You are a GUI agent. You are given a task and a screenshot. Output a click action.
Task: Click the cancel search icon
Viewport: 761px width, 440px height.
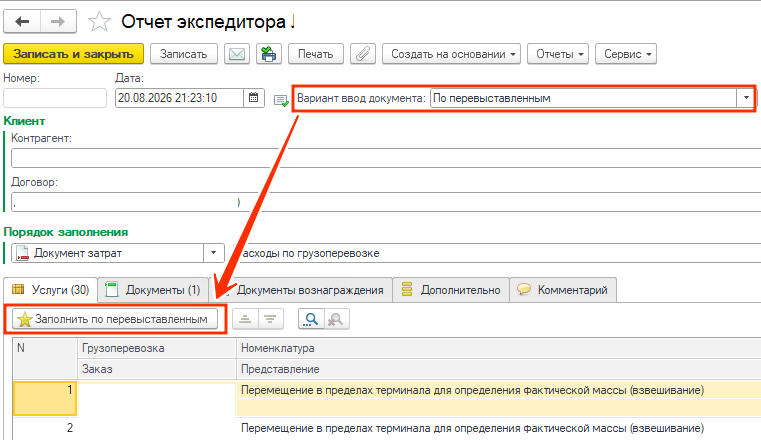point(336,319)
